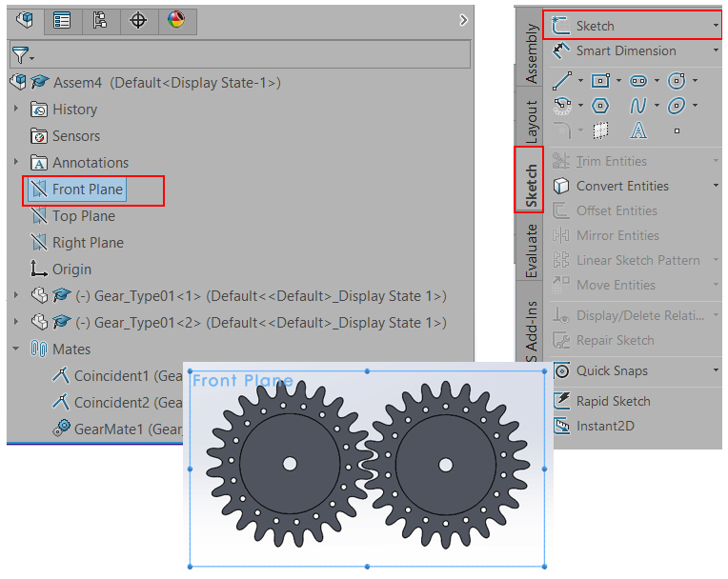Expand the Gear_Type01<2> component
This screenshot has width=728, height=579.
[x=16, y=322]
